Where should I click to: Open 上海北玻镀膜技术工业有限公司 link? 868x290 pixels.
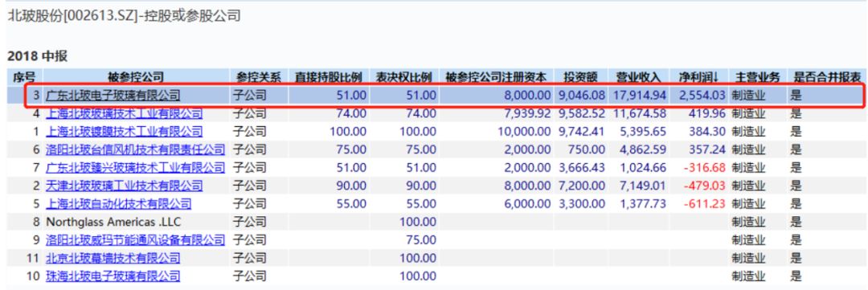coord(124,132)
